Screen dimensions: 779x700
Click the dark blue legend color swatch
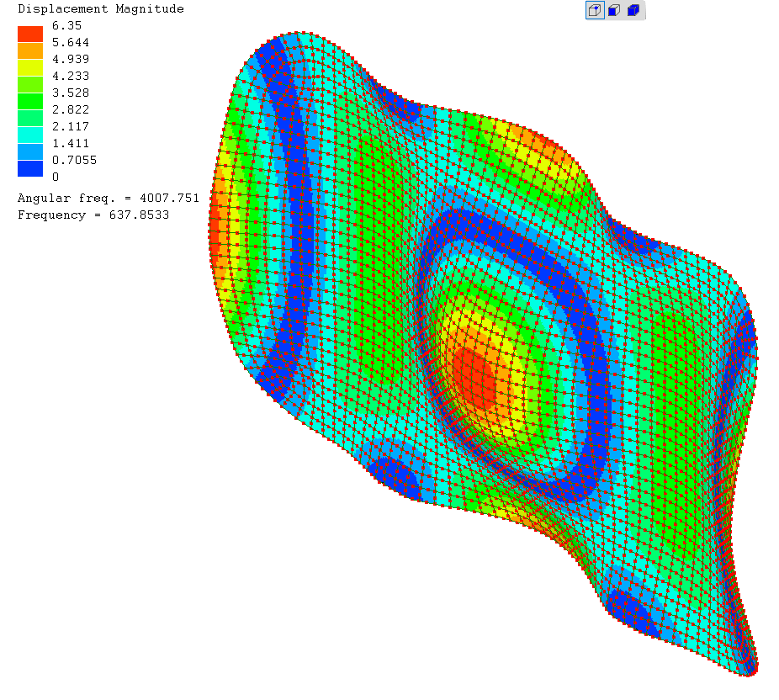pyautogui.click(x=30, y=168)
